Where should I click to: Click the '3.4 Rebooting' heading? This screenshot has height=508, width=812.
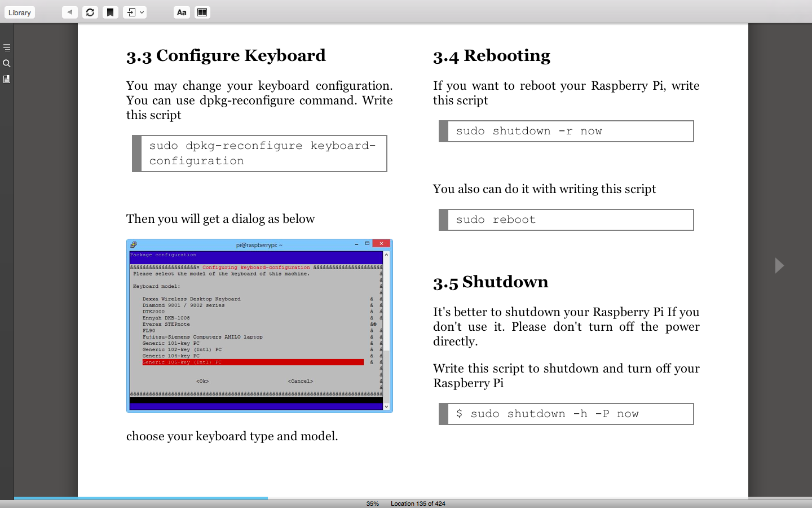(x=492, y=55)
